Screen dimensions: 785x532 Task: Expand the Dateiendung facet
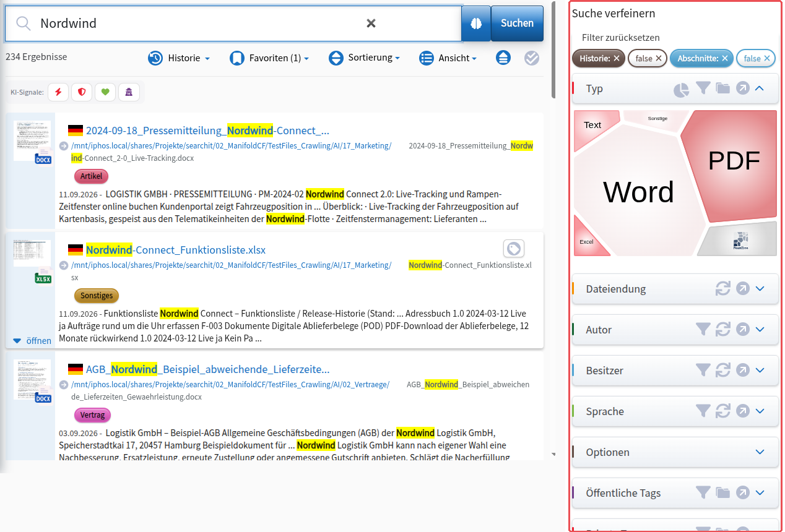pyautogui.click(x=760, y=289)
